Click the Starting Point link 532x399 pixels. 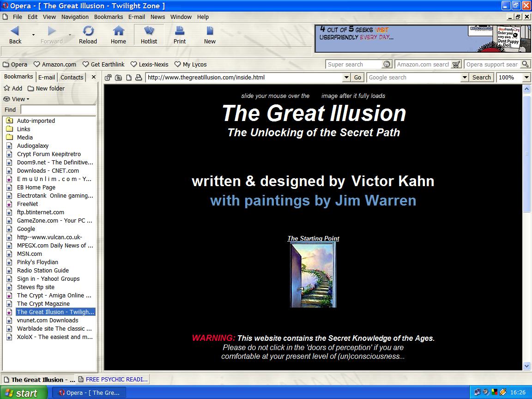tap(313, 238)
